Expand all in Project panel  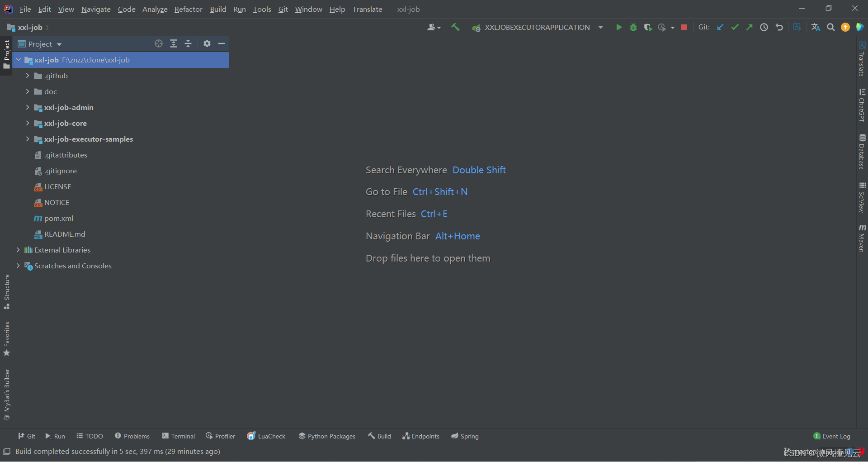click(174, 44)
